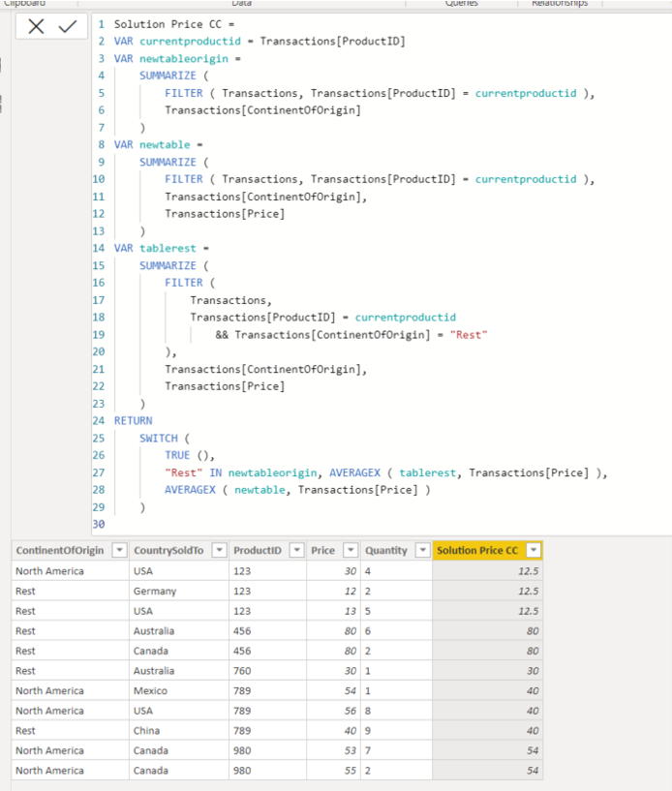Select Germany cell in CountrySoldTo column
672x791 pixels.
click(x=179, y=591)
